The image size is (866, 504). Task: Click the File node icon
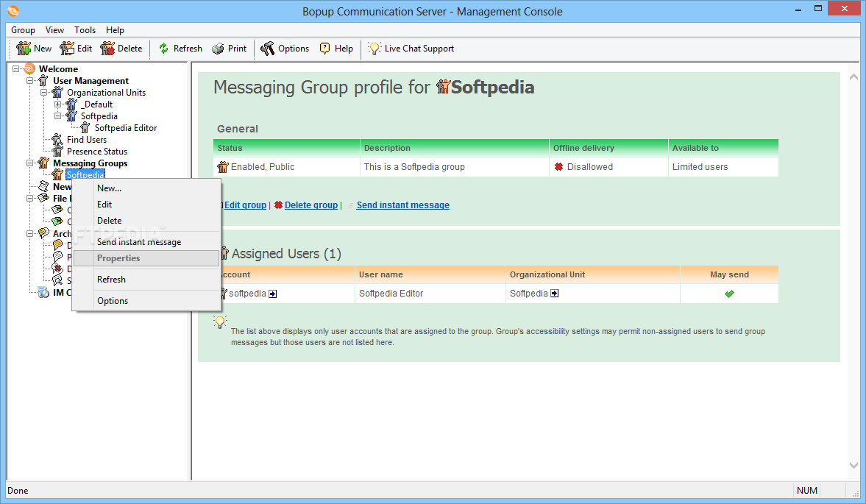pos(43,198)
